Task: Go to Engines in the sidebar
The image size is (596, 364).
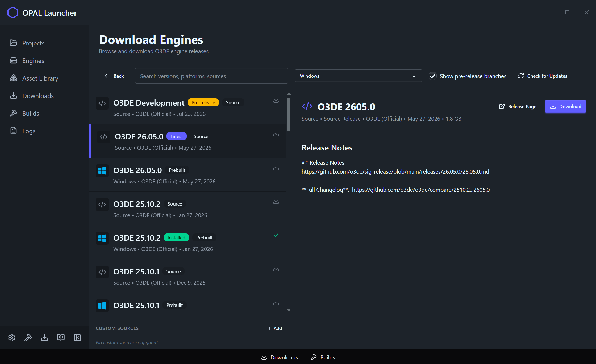Action: point(27,61)
